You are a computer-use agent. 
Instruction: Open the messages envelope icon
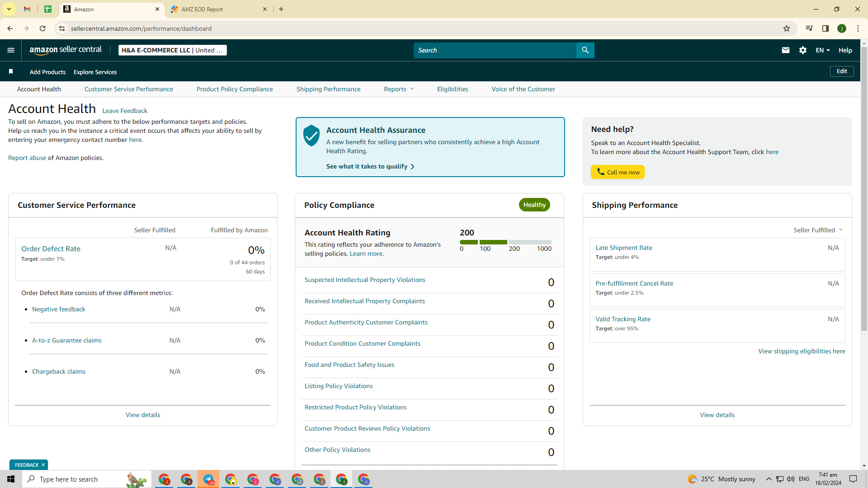pos(786,50)
